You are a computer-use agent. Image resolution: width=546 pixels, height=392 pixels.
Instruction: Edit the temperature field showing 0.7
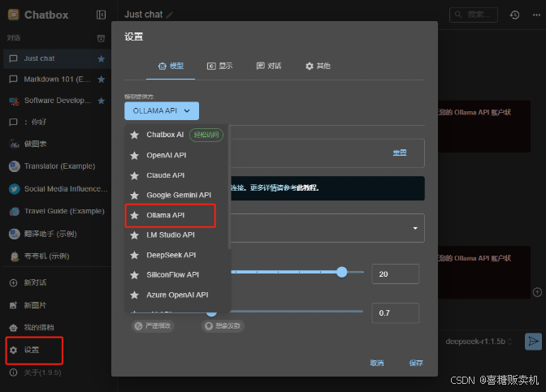pos(396,313)
